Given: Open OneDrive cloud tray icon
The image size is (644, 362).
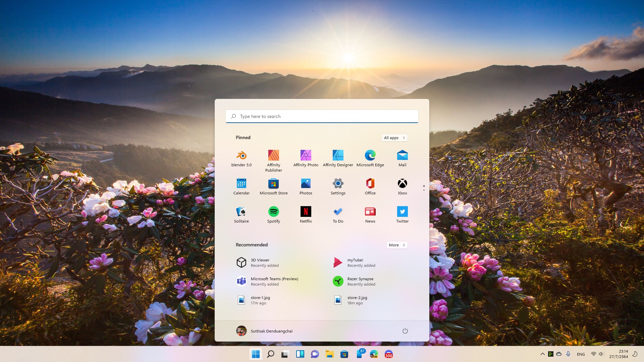Looking at the screenshot, I should [x=559, y=354].
